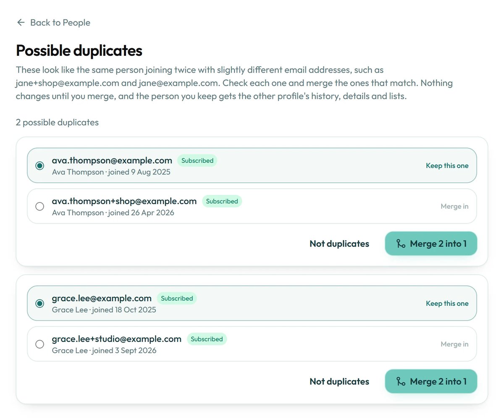Click the Subscribed badge next to grace.lee+studio@example.com

click(207, 339)
